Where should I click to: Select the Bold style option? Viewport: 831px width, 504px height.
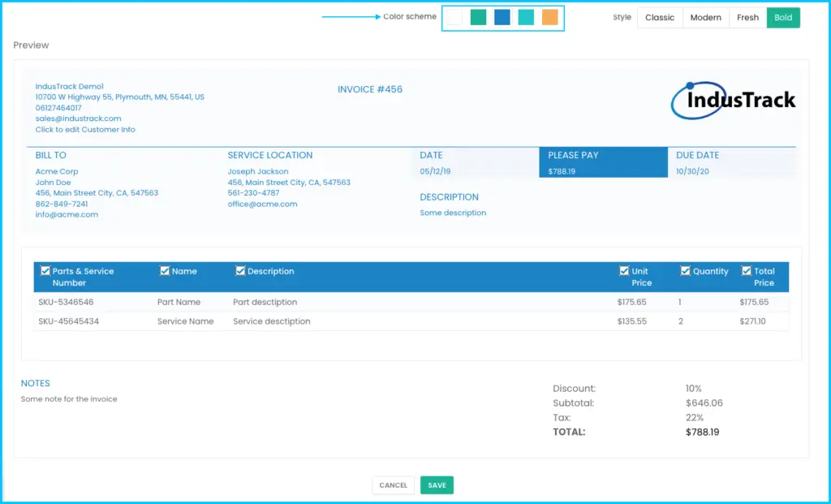point(783,18)
